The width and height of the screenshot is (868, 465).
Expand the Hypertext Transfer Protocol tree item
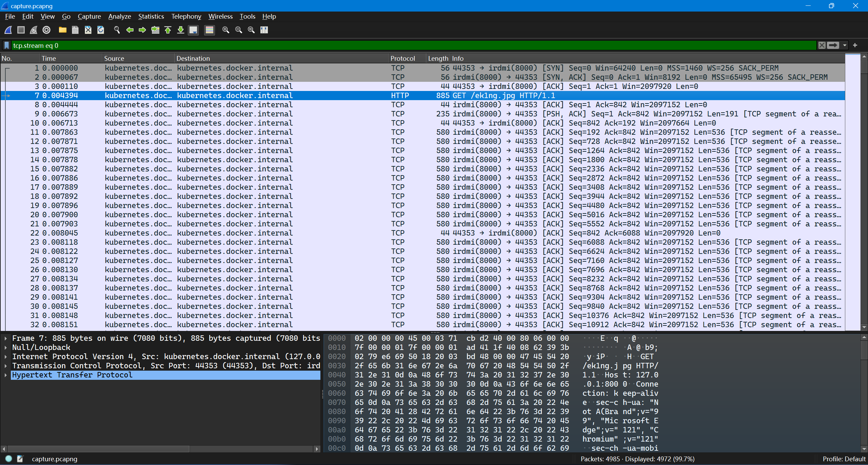pos(6,375)
